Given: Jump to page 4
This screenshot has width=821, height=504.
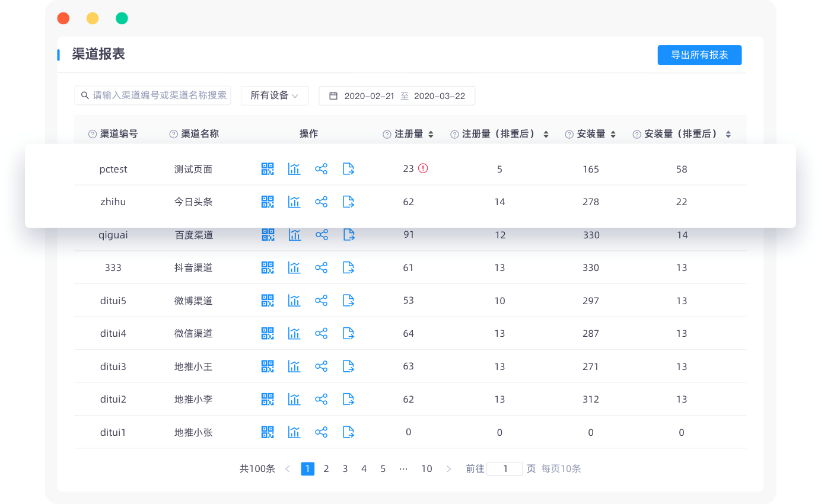Looking at the screenshot, I should tap(364, 469).
